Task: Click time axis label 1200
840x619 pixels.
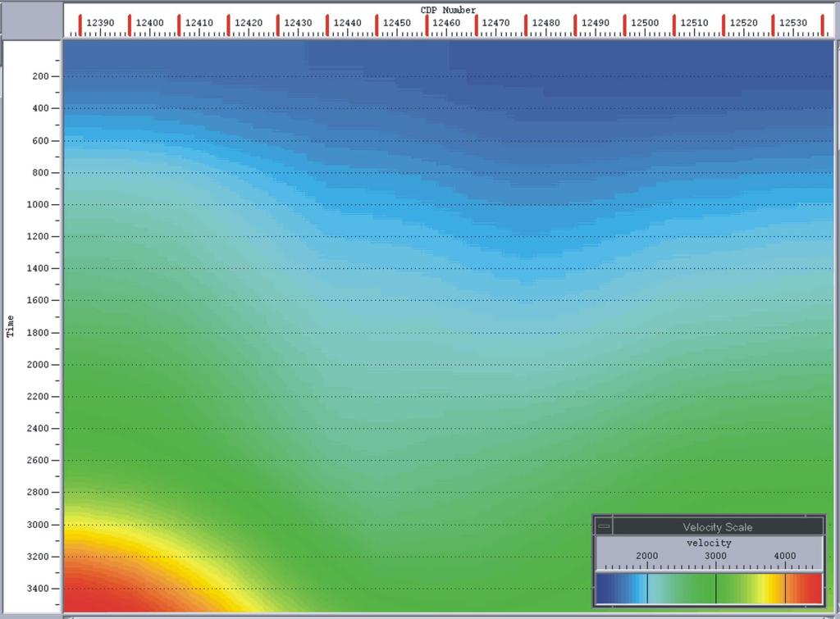Action: (38, 236)
